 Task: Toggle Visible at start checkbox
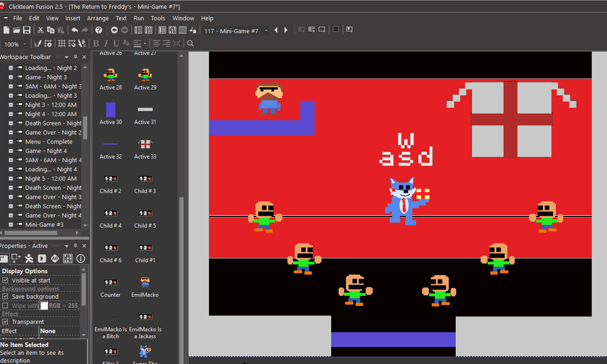click(x=5, y=280)
